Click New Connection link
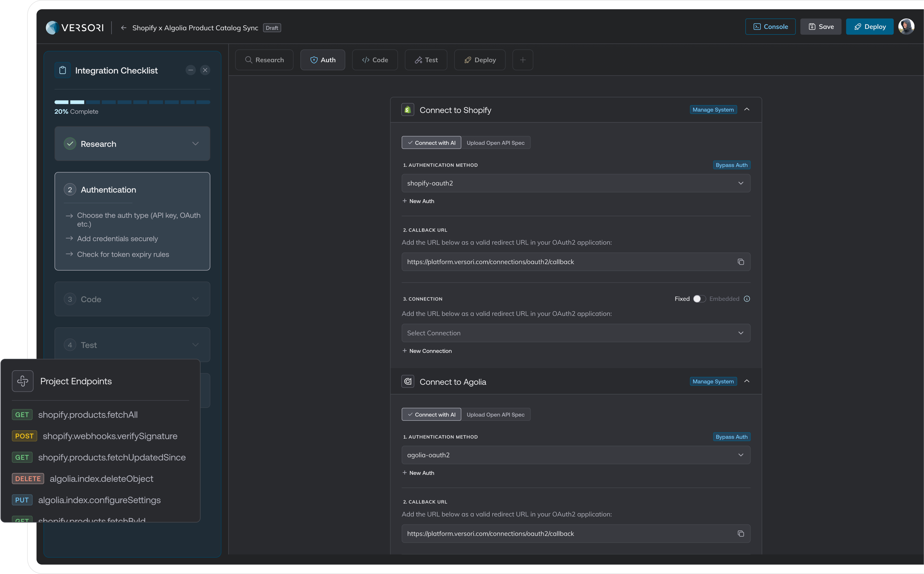Image resolution: width=924 pixels, height=574 pixels. pos(427,351)
